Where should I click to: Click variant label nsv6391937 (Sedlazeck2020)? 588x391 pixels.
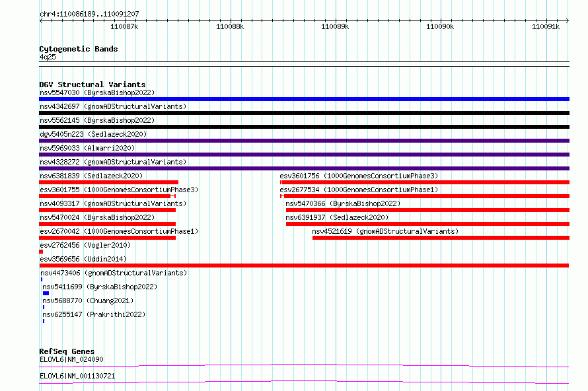[x=337, y=217]
